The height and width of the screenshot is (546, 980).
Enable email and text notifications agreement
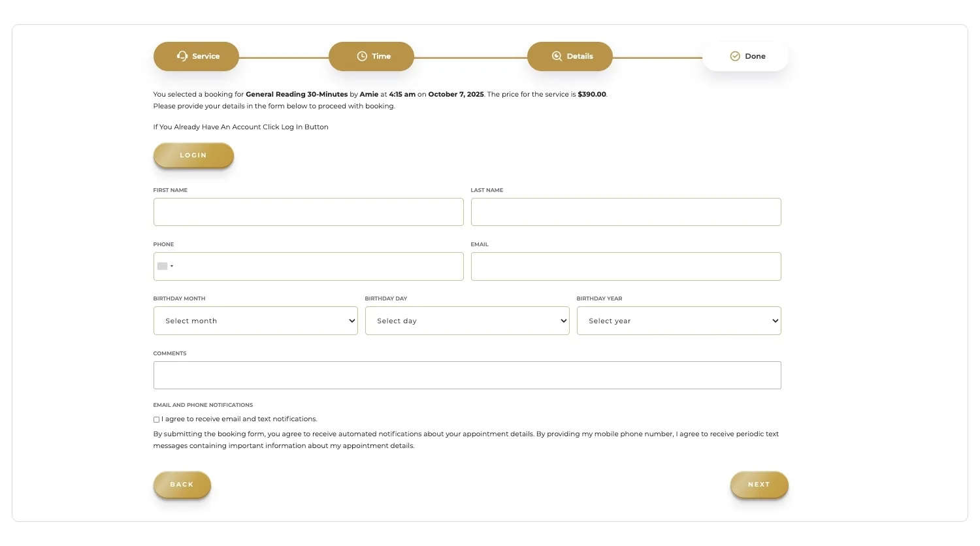(x=156, y=419)
